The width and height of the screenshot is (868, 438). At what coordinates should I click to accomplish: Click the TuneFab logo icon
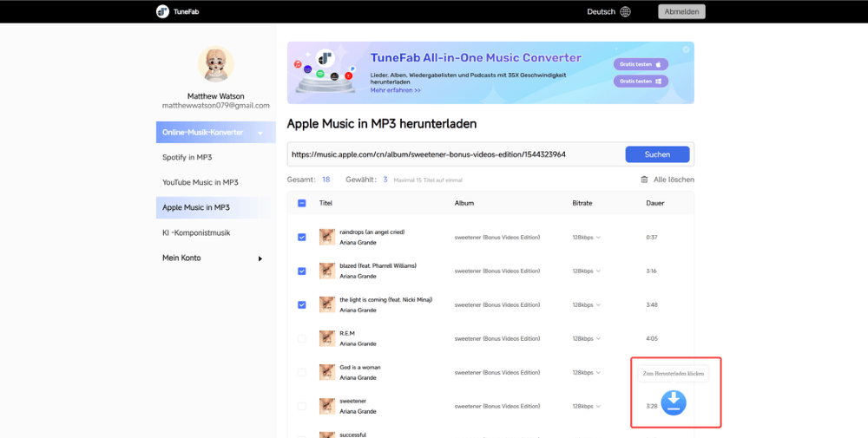(162, 11)
